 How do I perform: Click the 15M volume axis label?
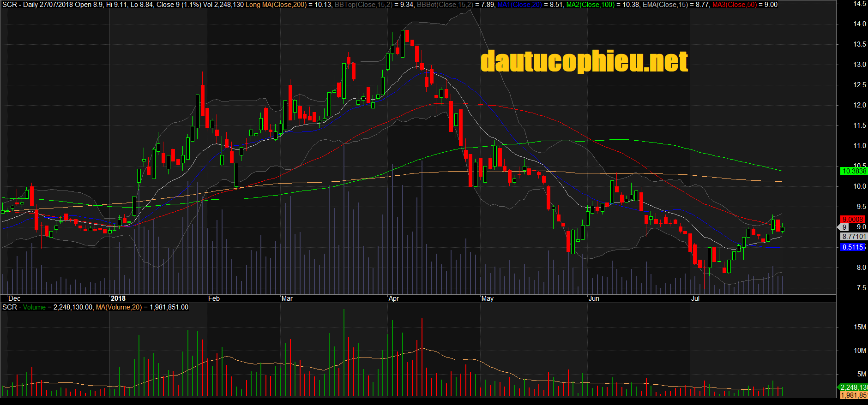point(860,327)
